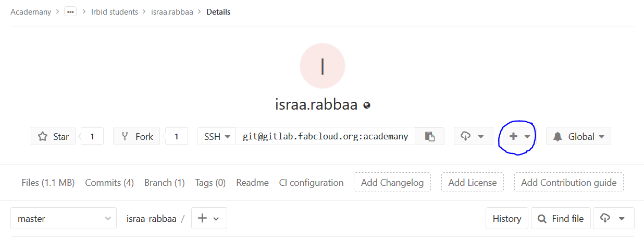644x237 pixels.
Task: Copy the SSH clone URL
Action: point(430,136)
